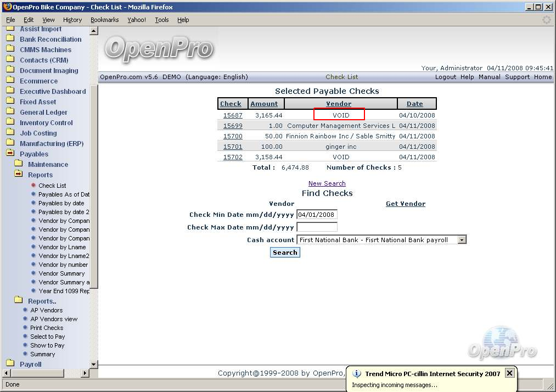
Task: Close the Trend Micro notification popup
Action: tap(509, 373)
